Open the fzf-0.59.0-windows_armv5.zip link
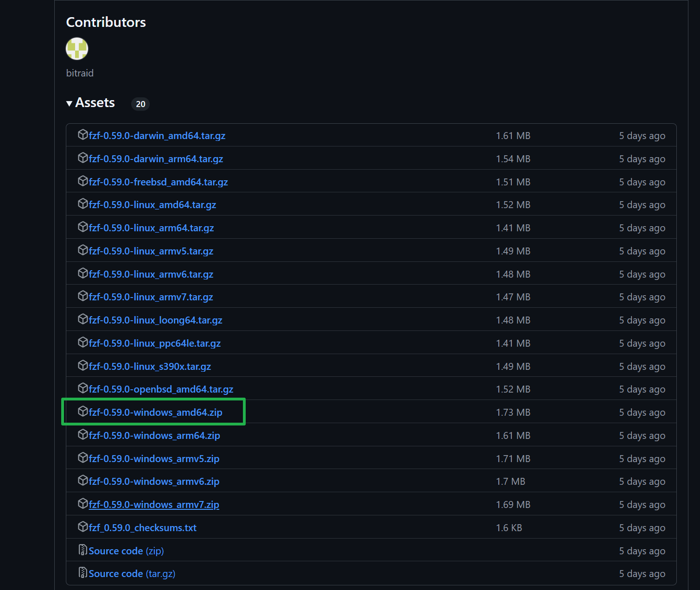The width and height of the screenshot is (700, 590). pyautogui.click(x=154, y=459)
